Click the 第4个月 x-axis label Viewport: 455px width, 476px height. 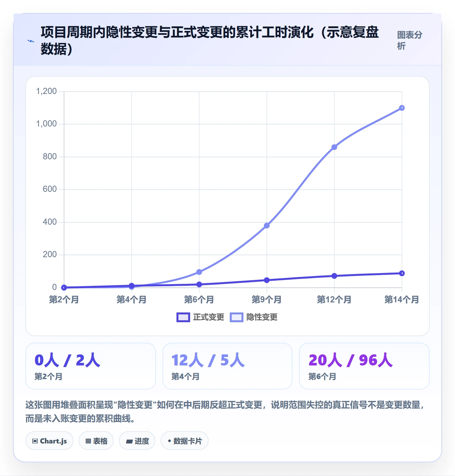pyautogui.click(x=132, y=299)
